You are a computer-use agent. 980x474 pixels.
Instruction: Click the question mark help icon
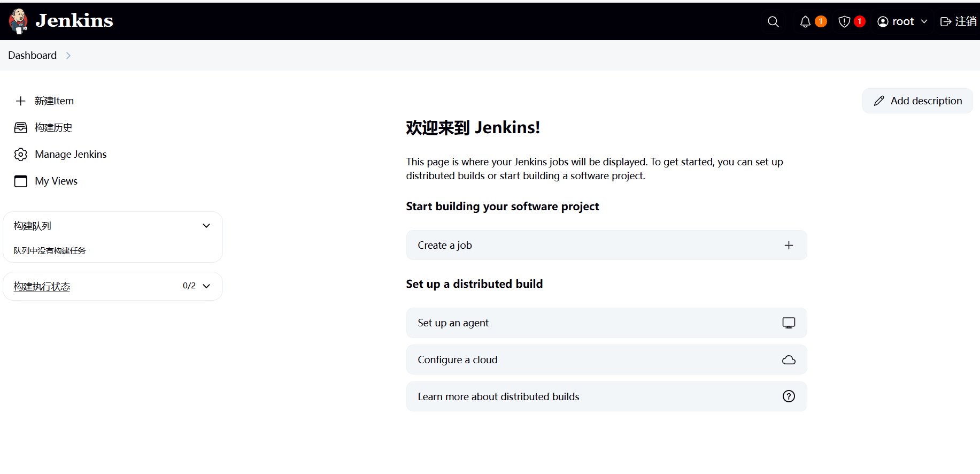tap(789, 396)
